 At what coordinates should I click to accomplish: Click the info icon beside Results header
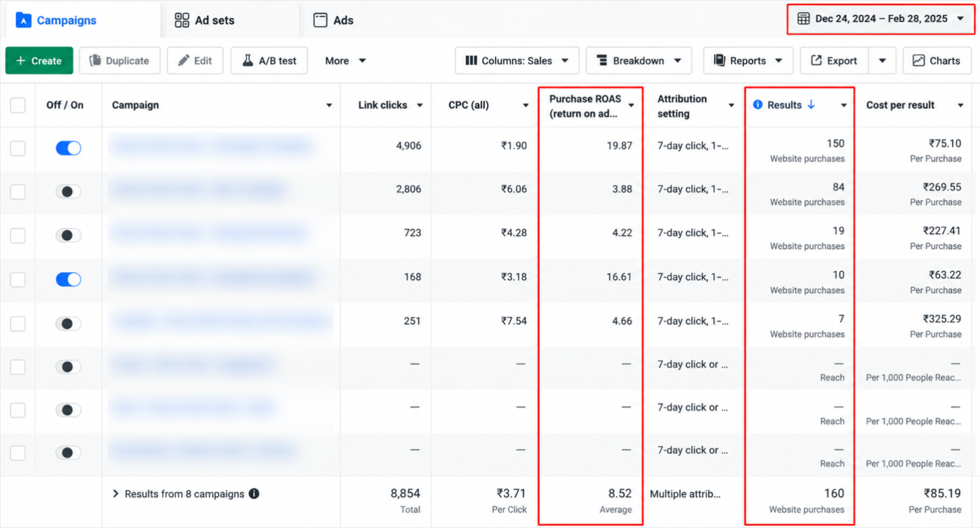758,105
